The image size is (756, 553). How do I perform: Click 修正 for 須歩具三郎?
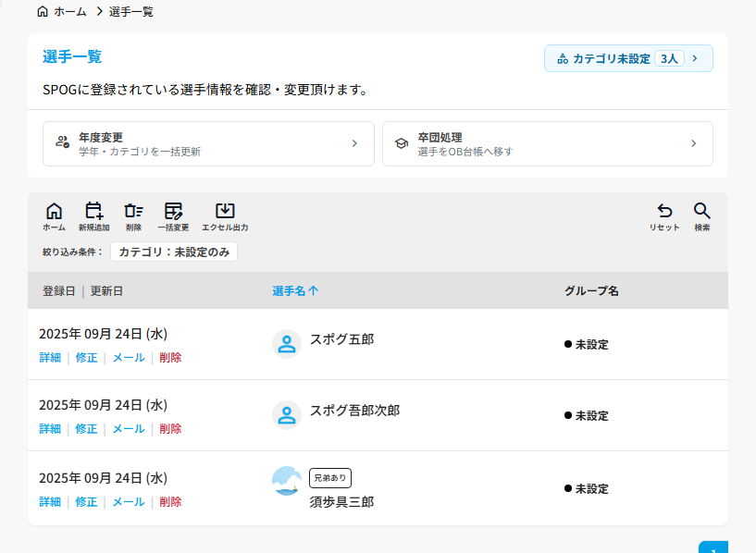pos(86,502)
